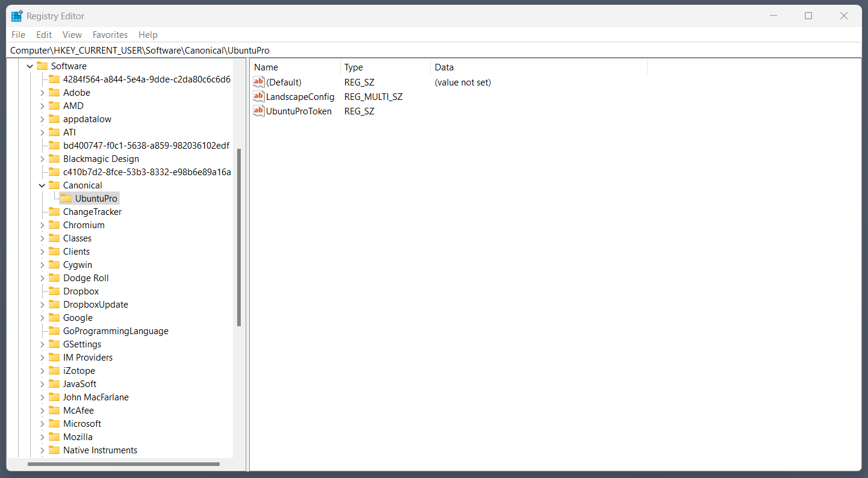The width and height of the screenshot is (868, 478).
Task: Click the Classes folder icon
Action: (54, 238)
